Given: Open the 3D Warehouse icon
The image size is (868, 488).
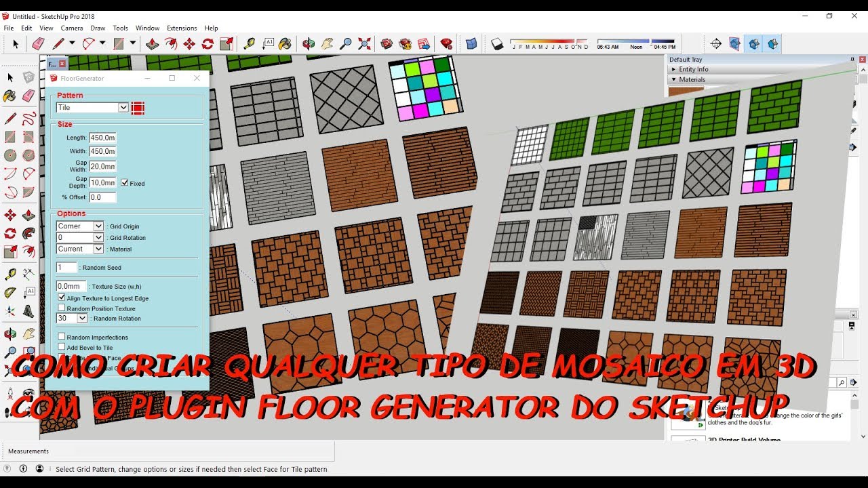Looking at the screenshot, I should pos(387,44).
